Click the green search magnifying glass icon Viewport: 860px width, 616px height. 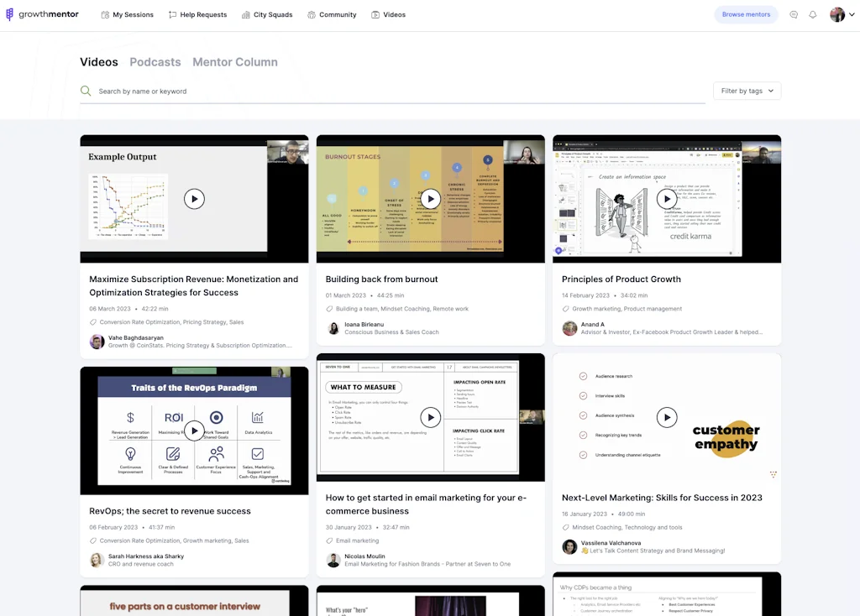point(85,91)
